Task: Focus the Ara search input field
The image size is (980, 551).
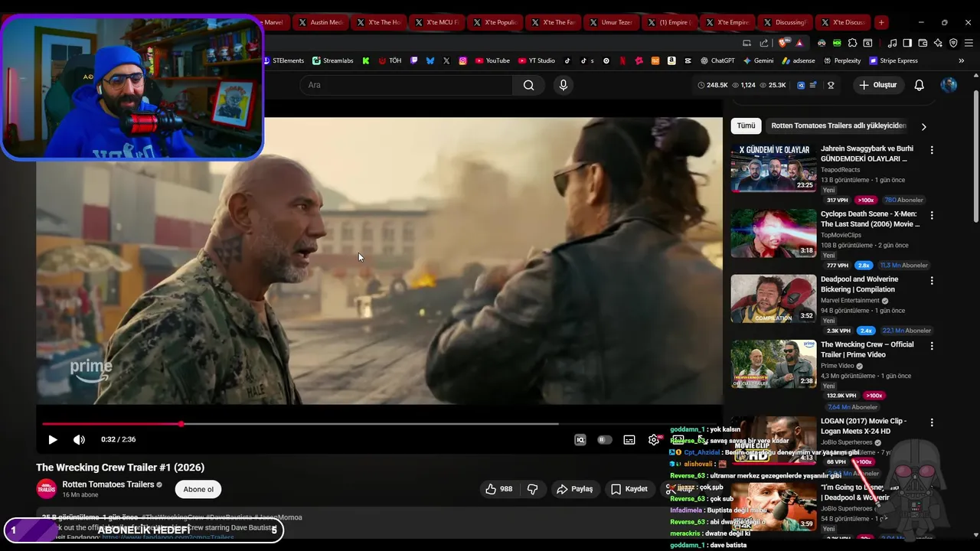Action: (x=406, y=85)
